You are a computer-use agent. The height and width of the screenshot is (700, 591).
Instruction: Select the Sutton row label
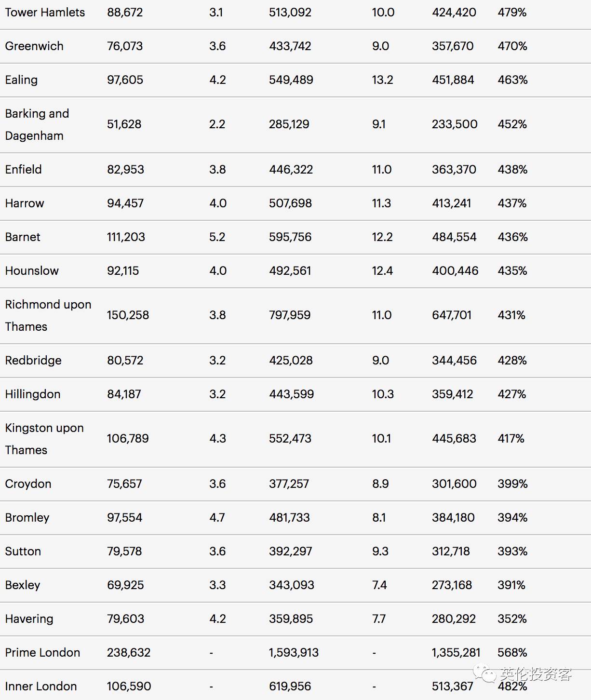pyautogui.click(x=23, y=552)
